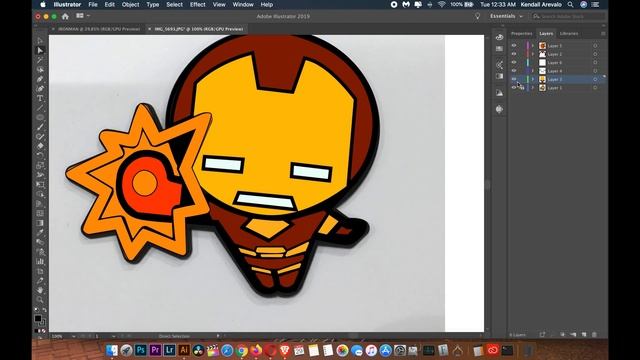Select the Scale tool
Viewport: 640px width, 360px height.
click(x=40, y=165)
